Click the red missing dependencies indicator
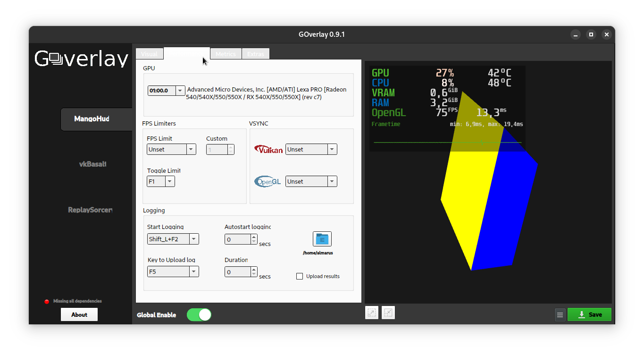The width and height of the screenshot is (644, 356). (x=47, y=301)
